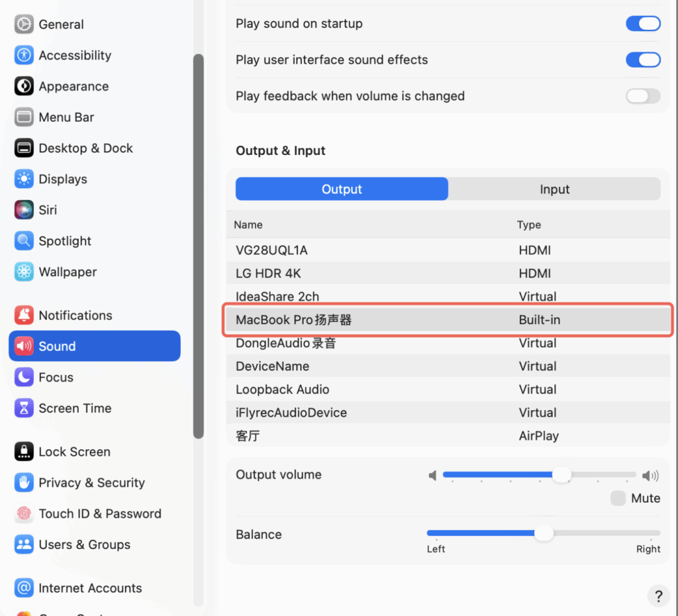
Task: Open Touch ID & Password fingerprint icon
Action: tap(24, 514)
